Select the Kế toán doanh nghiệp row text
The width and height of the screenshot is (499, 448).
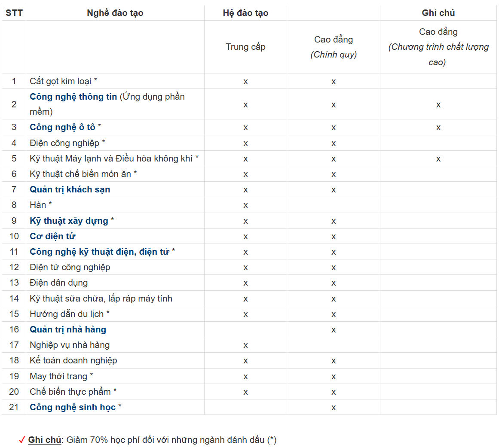coord(73,360)
